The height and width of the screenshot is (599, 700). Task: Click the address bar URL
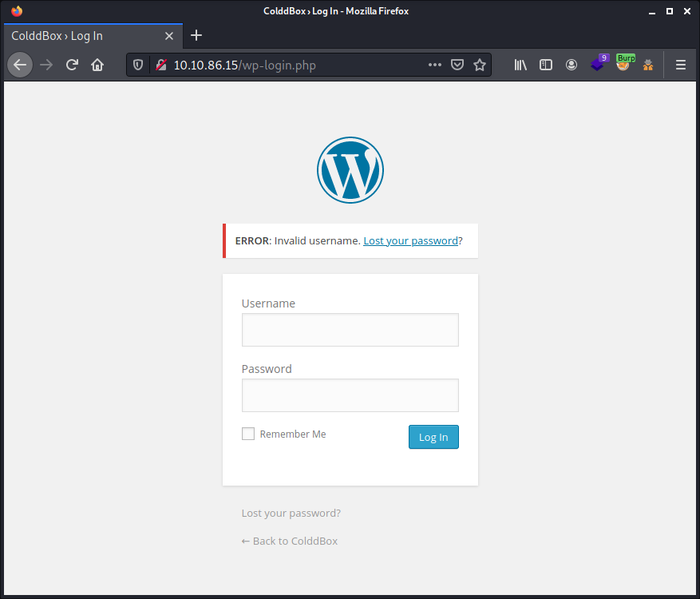pos(245,65)
